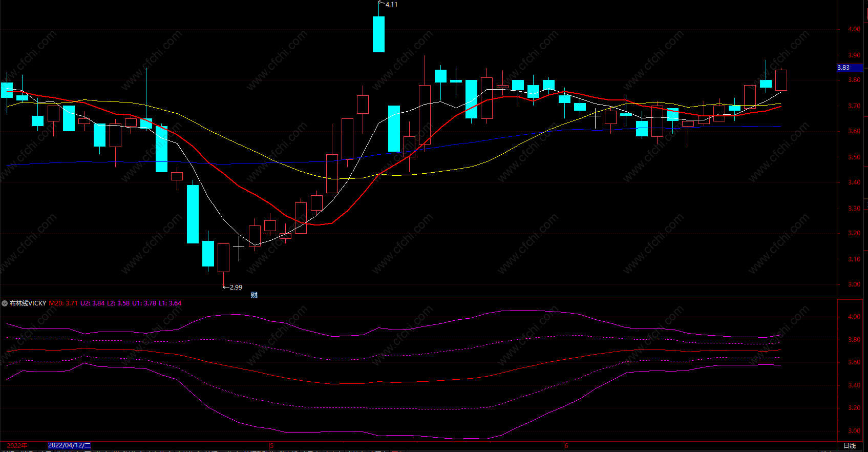Click the 布林线VICKY indicator name
Viewport: 868px width, 452px height.
pyautogui.click(x=28, y=303)
